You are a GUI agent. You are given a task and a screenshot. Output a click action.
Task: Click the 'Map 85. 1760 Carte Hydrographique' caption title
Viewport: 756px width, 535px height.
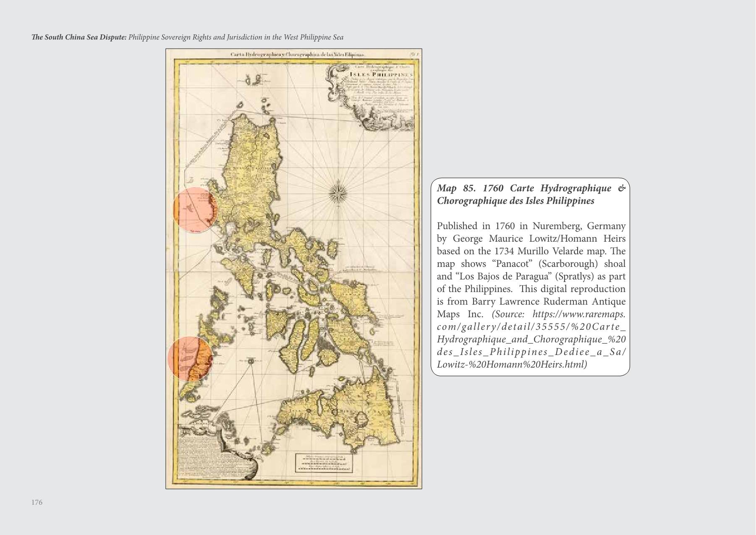coord(531,194)
